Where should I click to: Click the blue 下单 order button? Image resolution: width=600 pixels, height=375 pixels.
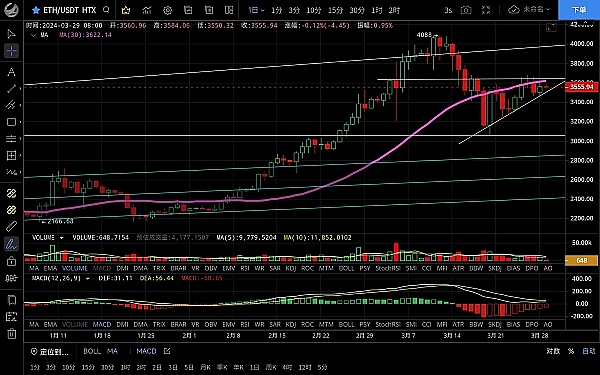point(579,10)
